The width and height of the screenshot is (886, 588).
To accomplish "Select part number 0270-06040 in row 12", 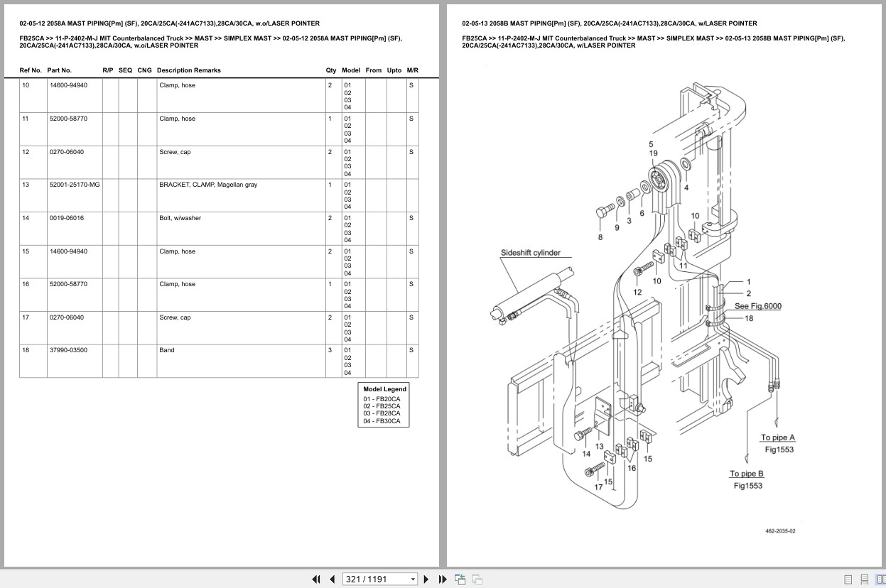I will [x=66, y=152].
